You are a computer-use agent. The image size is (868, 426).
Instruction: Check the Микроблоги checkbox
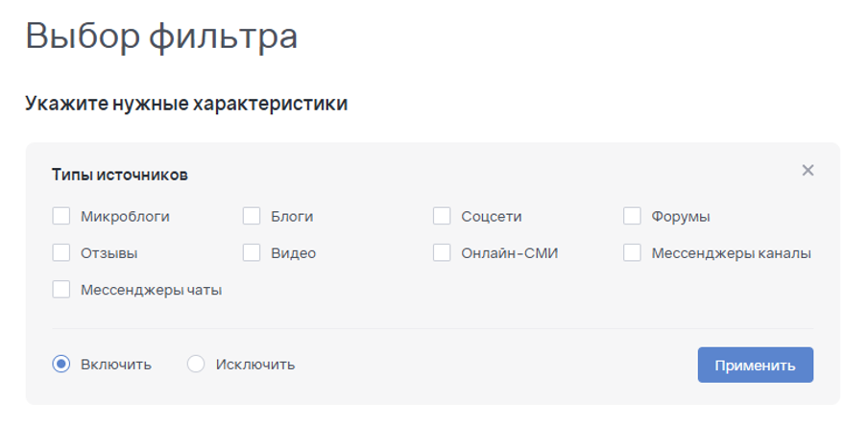click(61, 216)
